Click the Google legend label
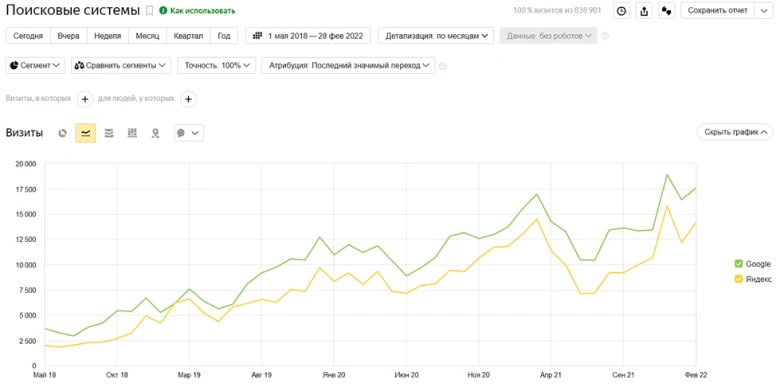Screen dimensions: 776x386 click(758, 264)
